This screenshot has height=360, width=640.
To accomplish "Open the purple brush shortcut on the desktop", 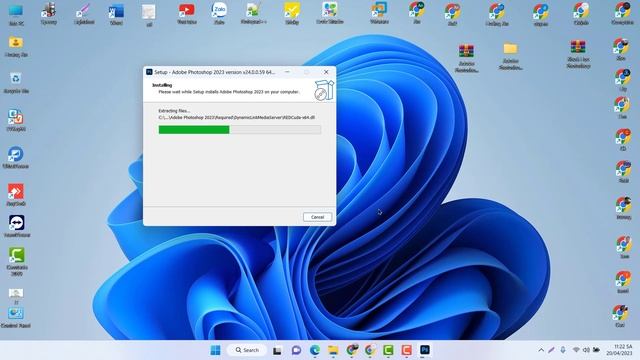I will 84,13.
